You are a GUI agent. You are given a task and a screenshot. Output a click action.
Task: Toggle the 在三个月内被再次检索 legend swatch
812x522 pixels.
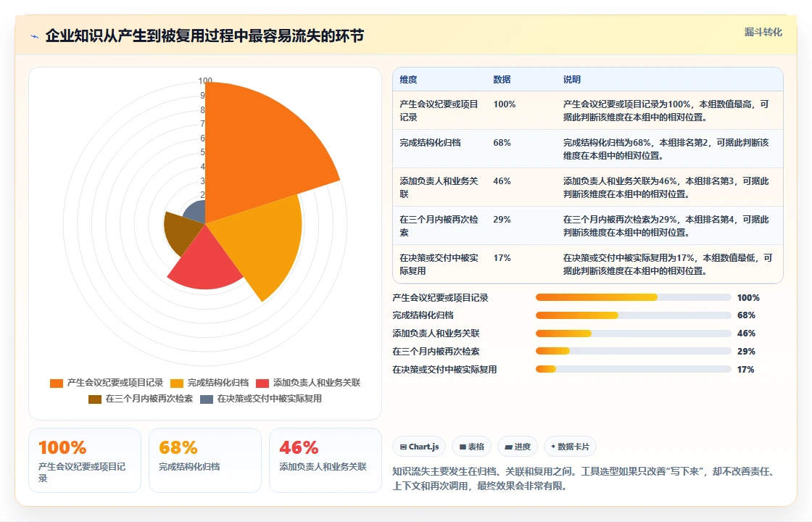95,399
